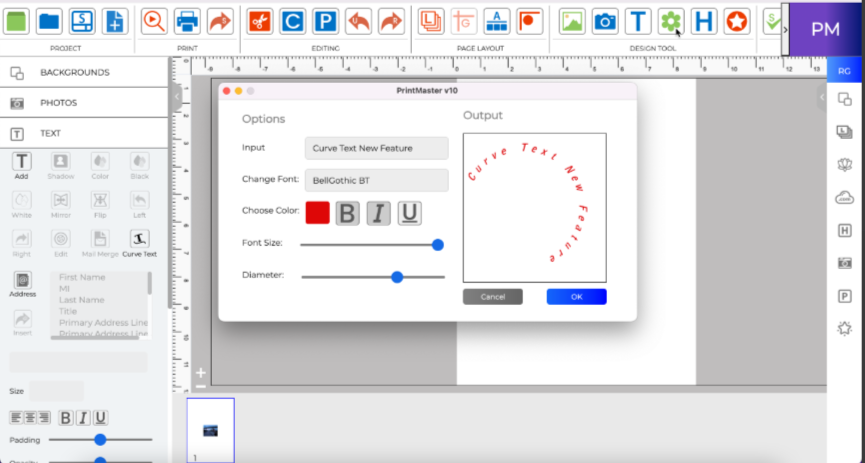Switch to the RG tab in the right sidebar

click(x=844, y=71)
